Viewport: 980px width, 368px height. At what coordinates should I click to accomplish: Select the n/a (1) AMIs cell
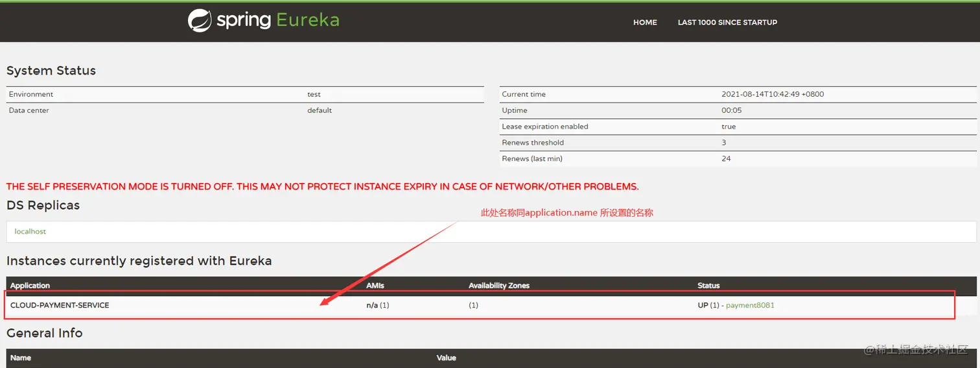click(x=378, y=305)
